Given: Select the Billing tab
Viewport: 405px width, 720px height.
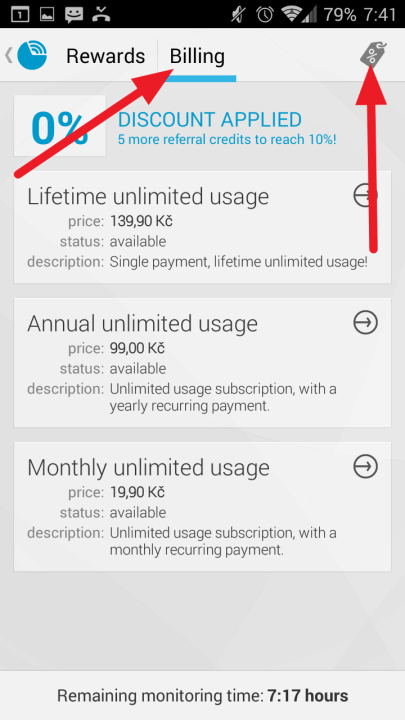Looking at the screenshot, I should [197, 56].
